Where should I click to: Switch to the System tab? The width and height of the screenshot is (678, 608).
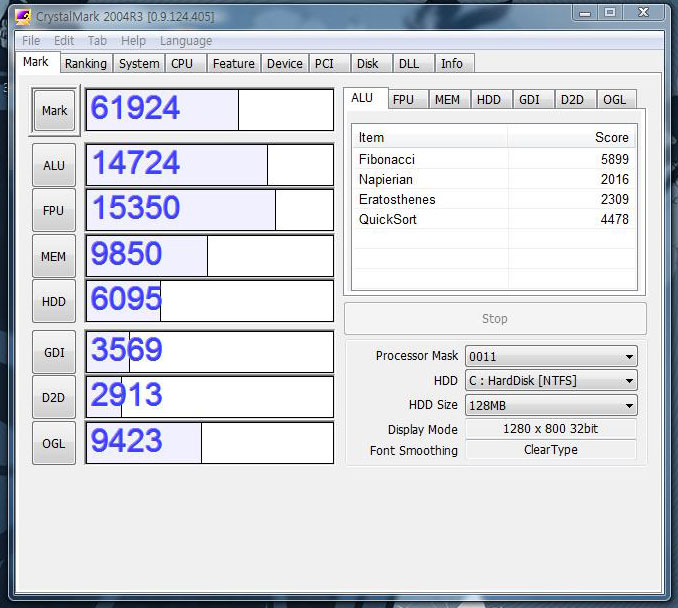(139, 64)
